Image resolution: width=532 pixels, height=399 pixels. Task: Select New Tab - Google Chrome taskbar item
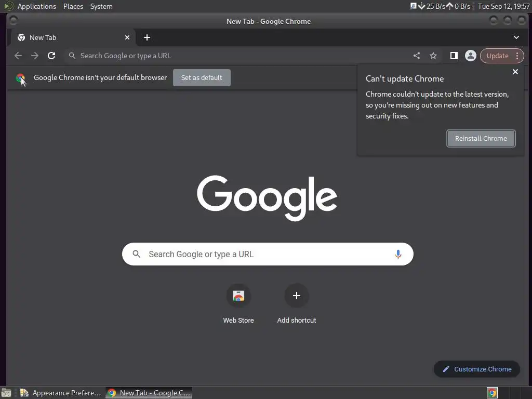point(149,393)
